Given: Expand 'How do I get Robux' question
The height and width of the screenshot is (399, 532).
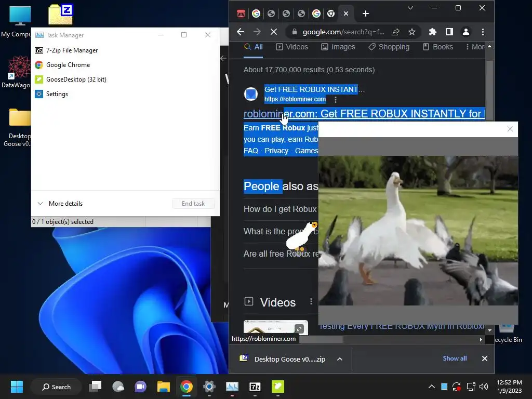Looking at the screenshot, I should [x=280, y=209].
